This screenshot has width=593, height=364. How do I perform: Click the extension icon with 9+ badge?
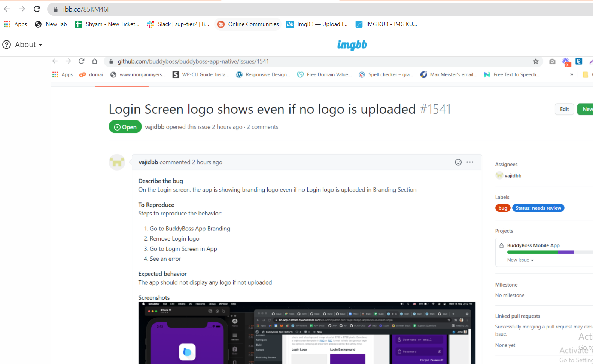(566, 62)
